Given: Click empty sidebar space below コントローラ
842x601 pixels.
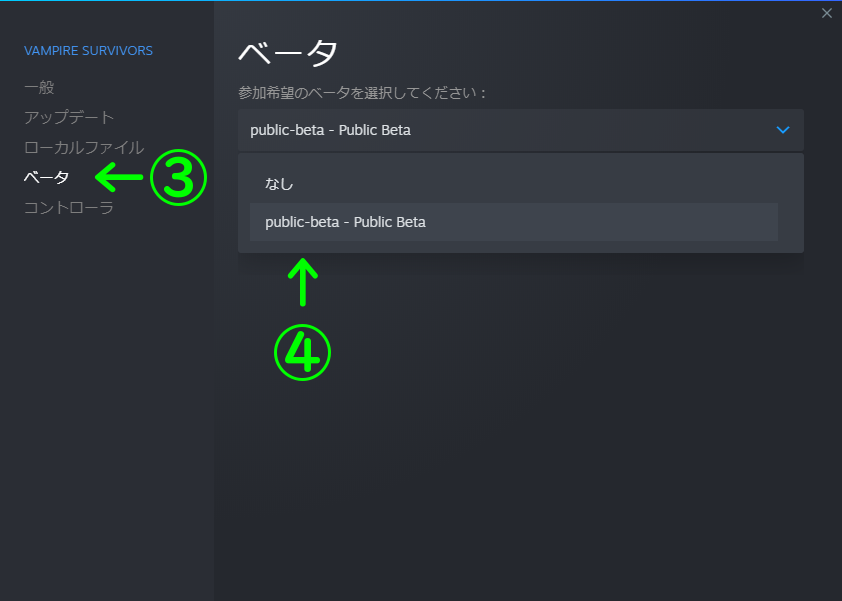Looking at the screenshot, I should point(107,400).
